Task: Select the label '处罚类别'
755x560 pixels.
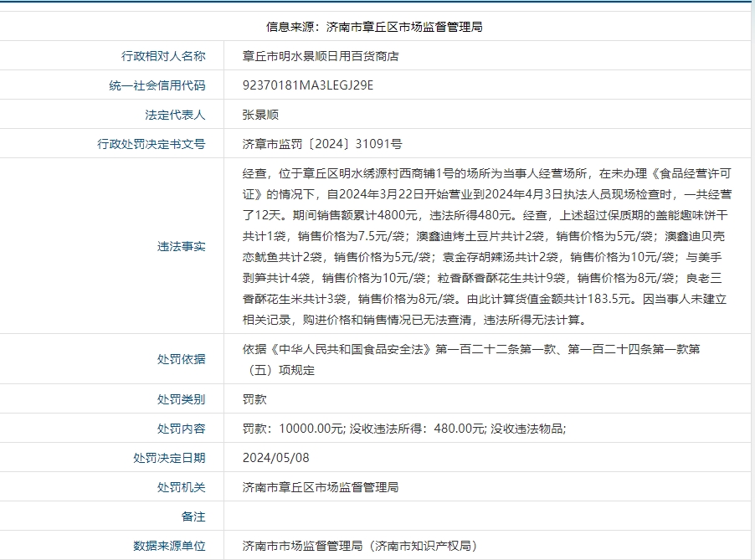Action: [x=182, y=399]
